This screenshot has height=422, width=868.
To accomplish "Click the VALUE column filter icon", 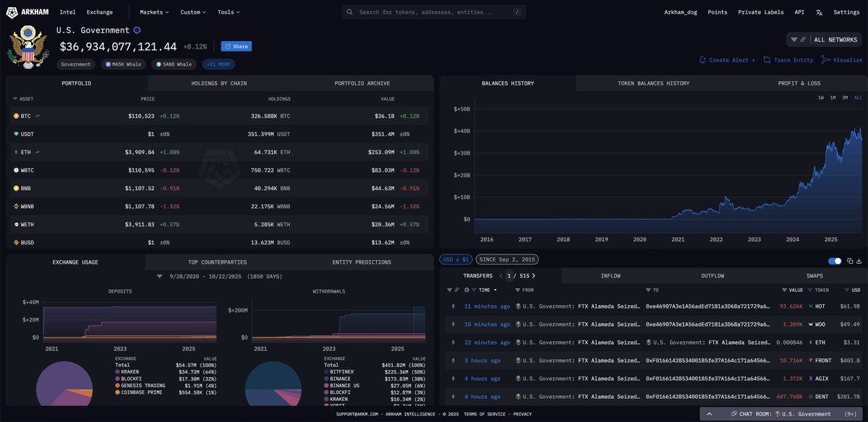I will tap(784, 290).
